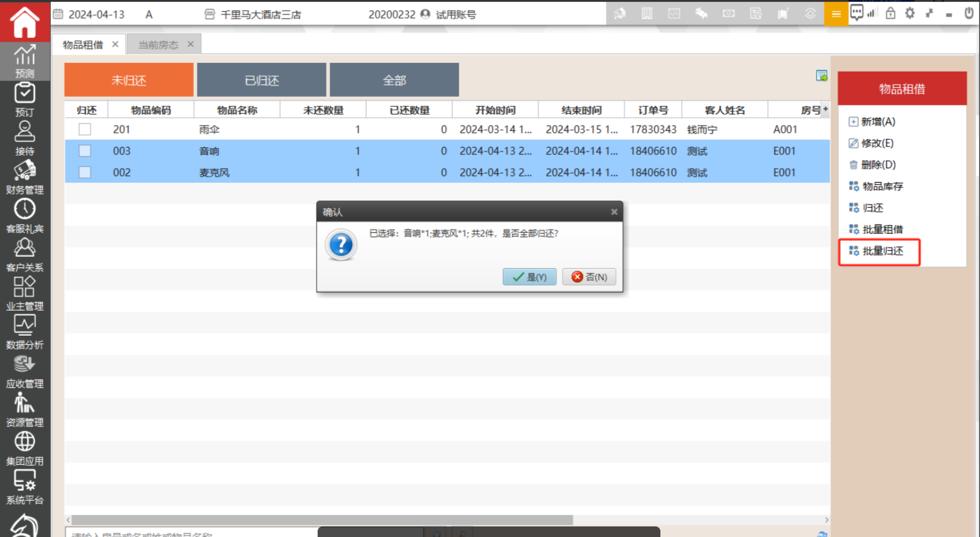The image size is (980, 537).
Task: Click the horizontal scrollbar right arrow
Action: [826, 520]
